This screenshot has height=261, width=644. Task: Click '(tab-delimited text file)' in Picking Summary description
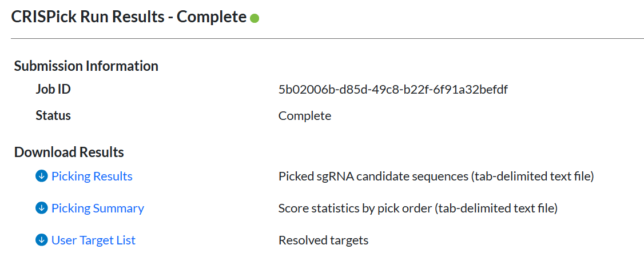tap(496, 208)
